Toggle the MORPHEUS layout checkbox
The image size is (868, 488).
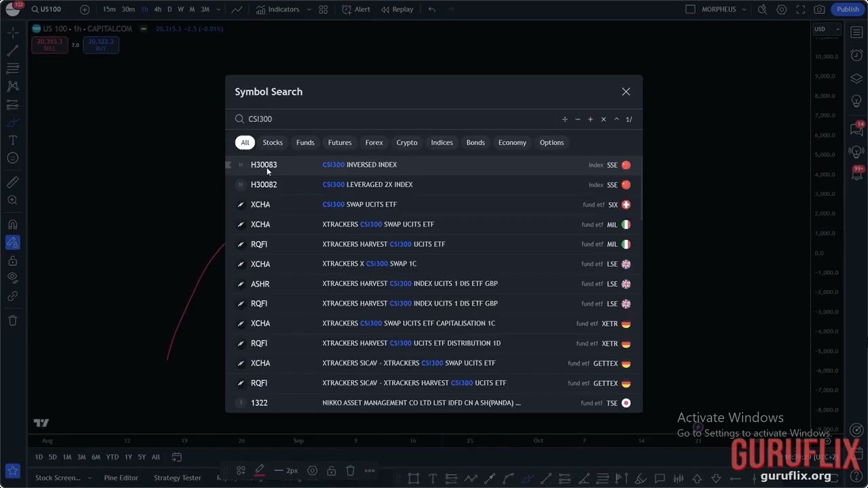[690, 9]
